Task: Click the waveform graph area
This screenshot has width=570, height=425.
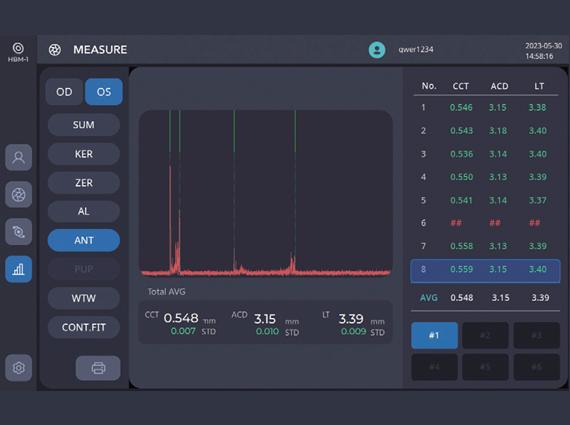Action: [x=266, y=194]
